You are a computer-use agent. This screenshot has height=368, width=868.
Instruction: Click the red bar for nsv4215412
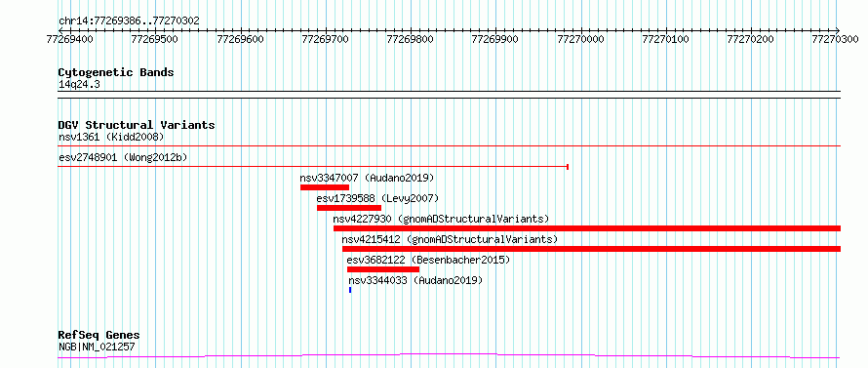592,249
